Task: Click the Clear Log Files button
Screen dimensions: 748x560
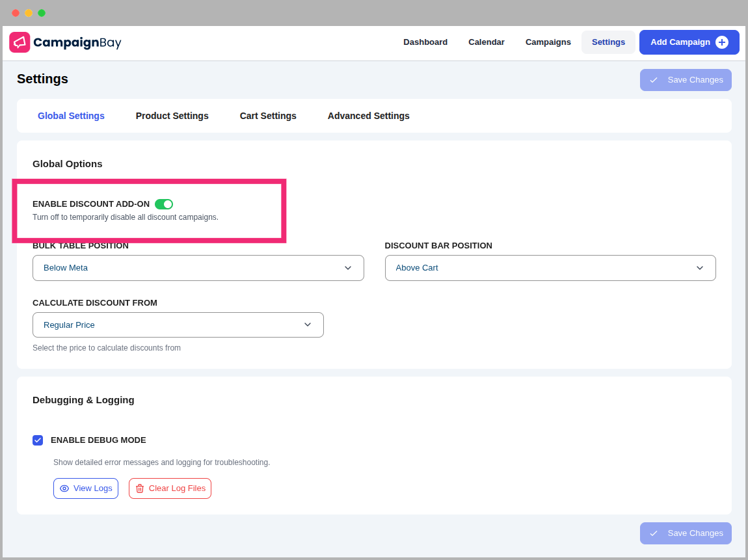Action: 170,488
